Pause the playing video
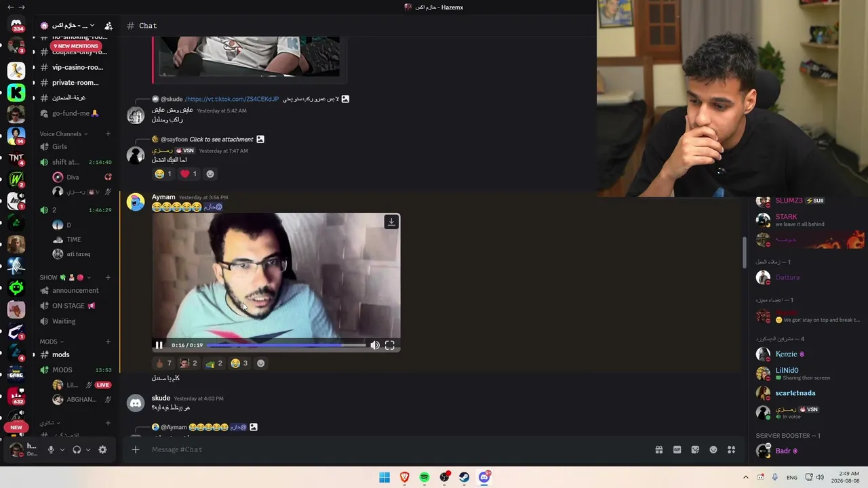 (x=159, y=345)
